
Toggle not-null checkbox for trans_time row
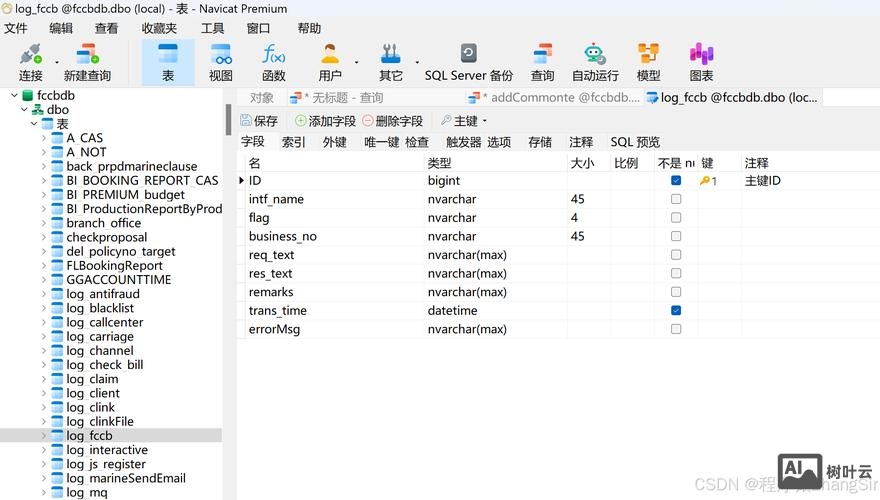pyautogui.click(x=676, y=311)
